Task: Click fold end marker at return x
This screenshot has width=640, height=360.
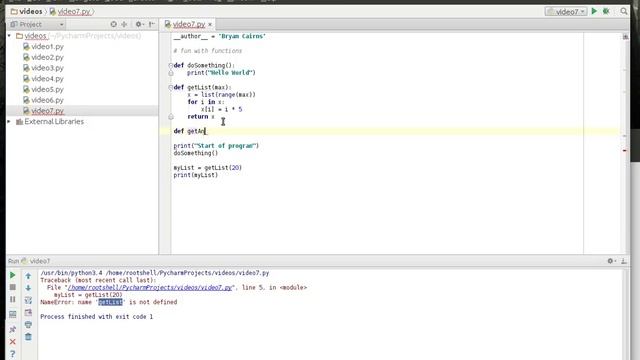Action: pyautogui.click(x=171, y=117)
